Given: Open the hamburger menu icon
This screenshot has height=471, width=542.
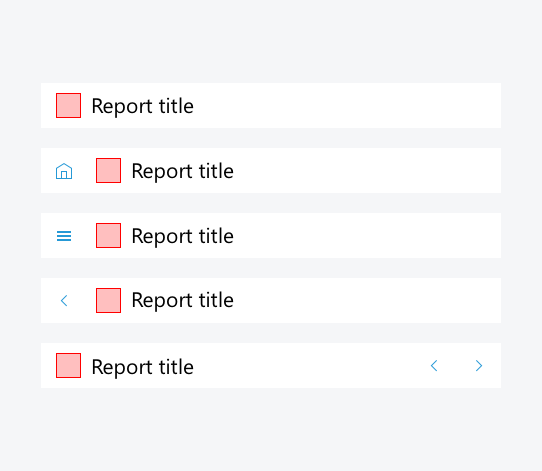Looking at the screenshot, I should point(64,236).
